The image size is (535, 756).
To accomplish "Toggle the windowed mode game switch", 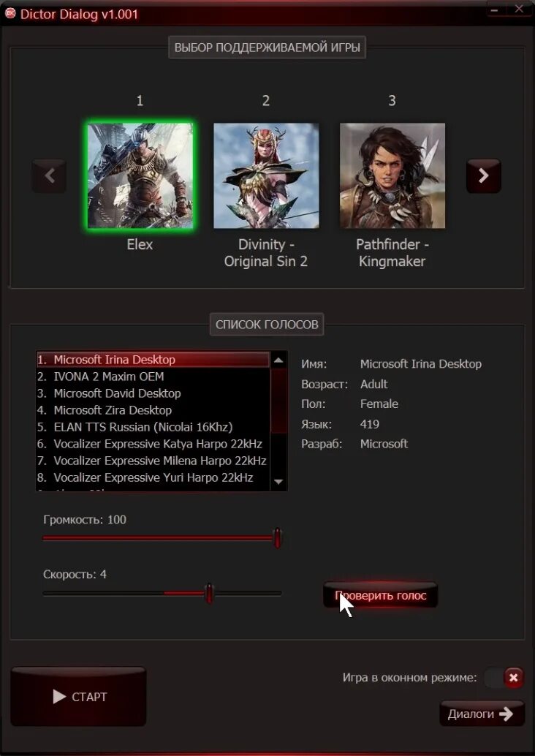I will 503,678.
